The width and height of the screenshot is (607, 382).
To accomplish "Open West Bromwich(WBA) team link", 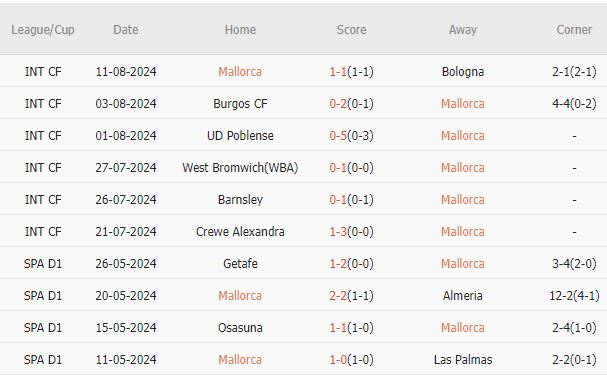I will coord(240,168).
